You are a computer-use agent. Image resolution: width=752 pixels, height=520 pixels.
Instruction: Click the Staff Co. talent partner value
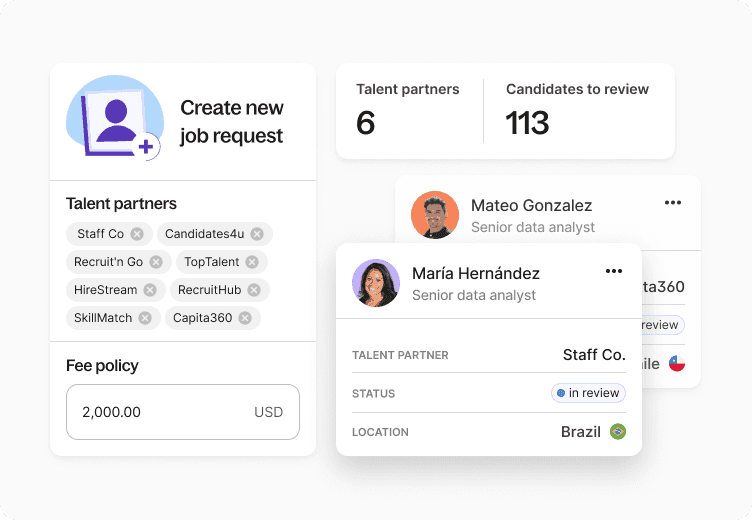pyautogui.click(x=594, y=355)
